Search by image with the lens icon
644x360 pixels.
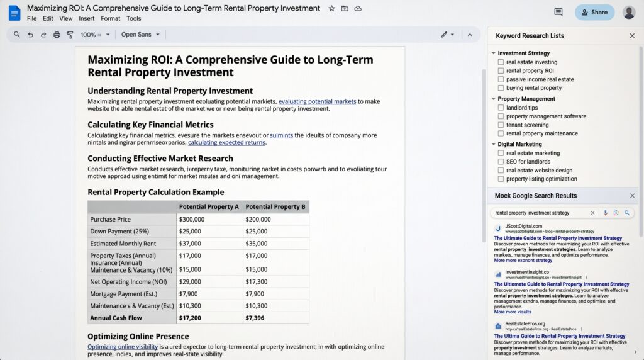[x=616, y=213]
